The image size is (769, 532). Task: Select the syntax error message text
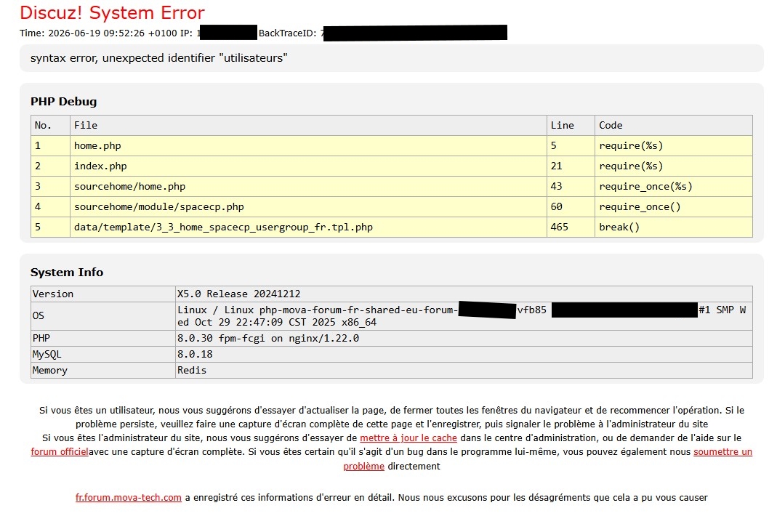tap(159, 58)
